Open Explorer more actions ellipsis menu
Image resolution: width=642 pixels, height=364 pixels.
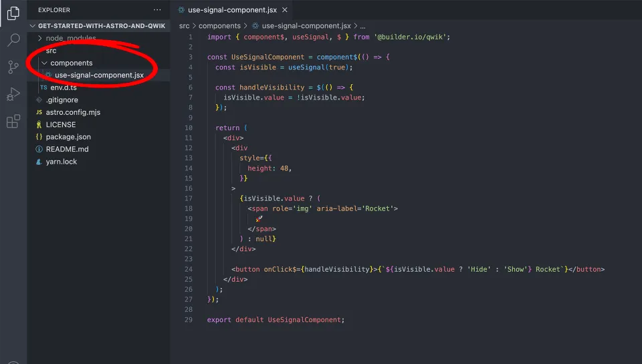click(157, 10)
